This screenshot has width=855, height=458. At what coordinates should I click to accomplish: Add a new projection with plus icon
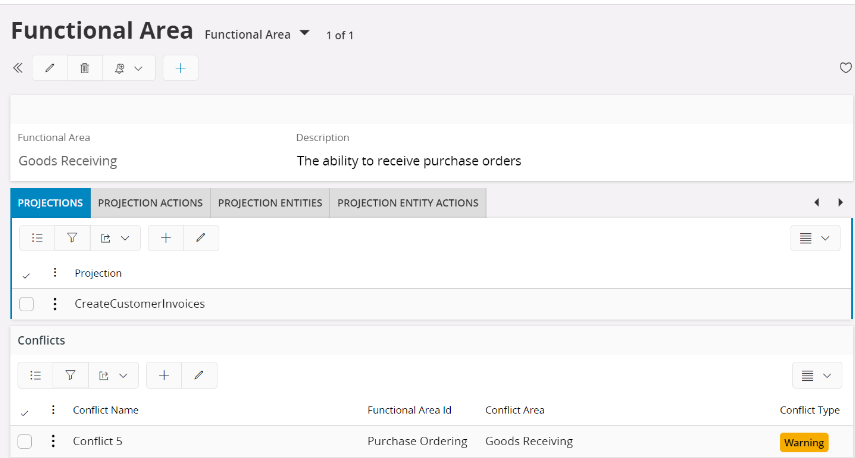(x=166, y=238)
